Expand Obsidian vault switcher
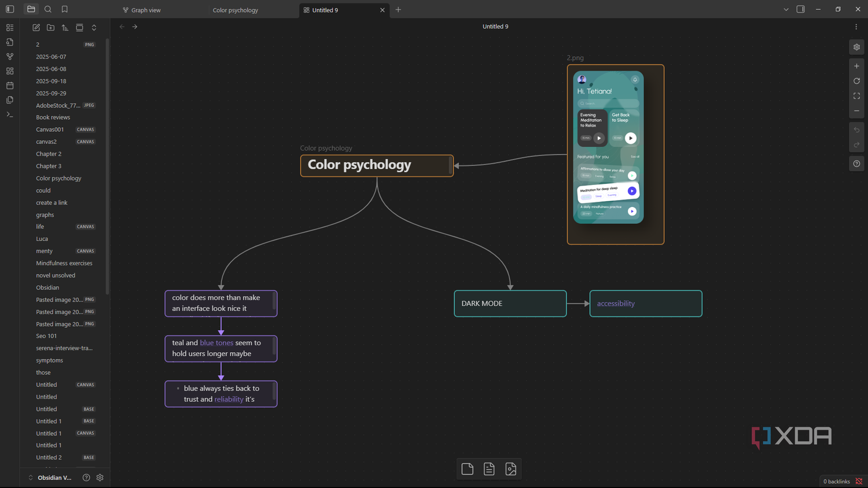The width and height of the screenshot is (868, 488). tap(31, 478)
